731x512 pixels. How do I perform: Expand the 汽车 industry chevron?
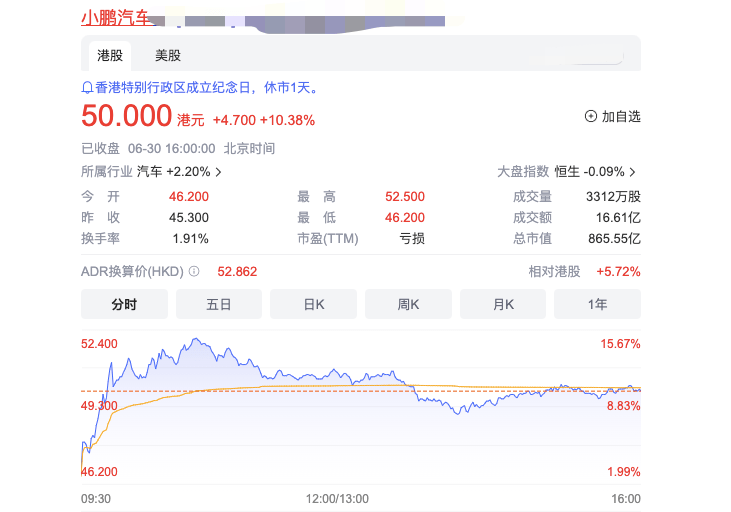pyautogui.click(x=218, y=172)
